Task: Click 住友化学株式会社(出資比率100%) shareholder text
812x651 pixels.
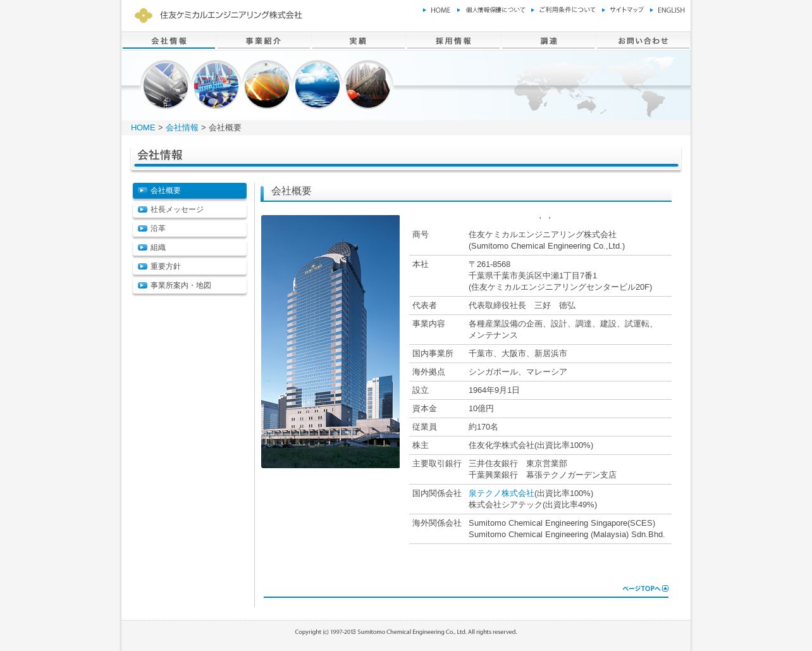Action: [x=531, y=445]
